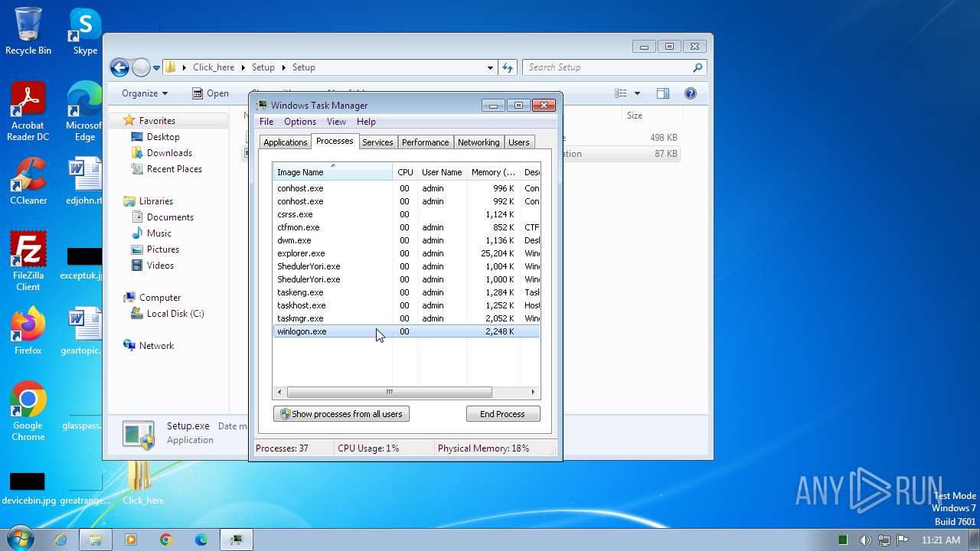
Task: Open Internet Explorer from the taskbar
Action: tap(60, 540)
